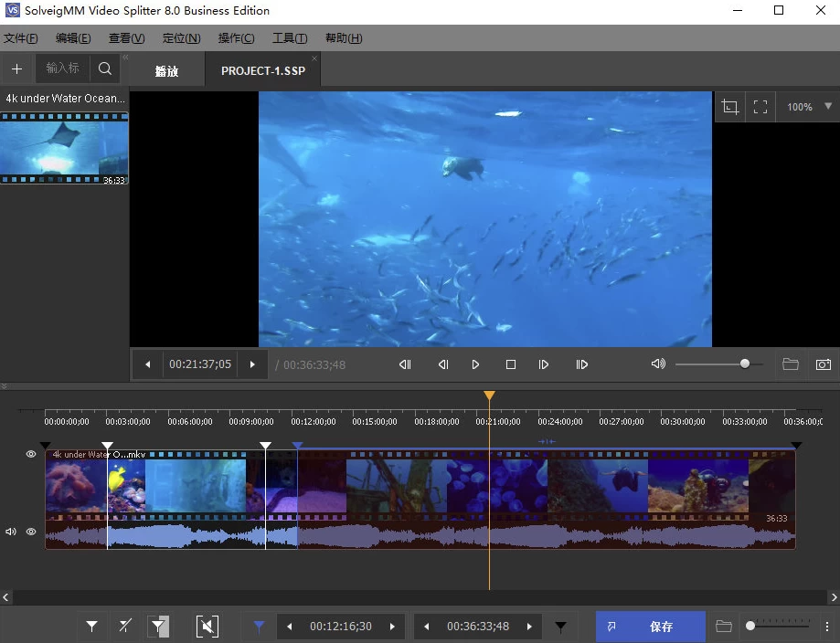Open the media folder icon beside snapshot
The height and width of the screenshot is (643, 840).
(790, 364)
